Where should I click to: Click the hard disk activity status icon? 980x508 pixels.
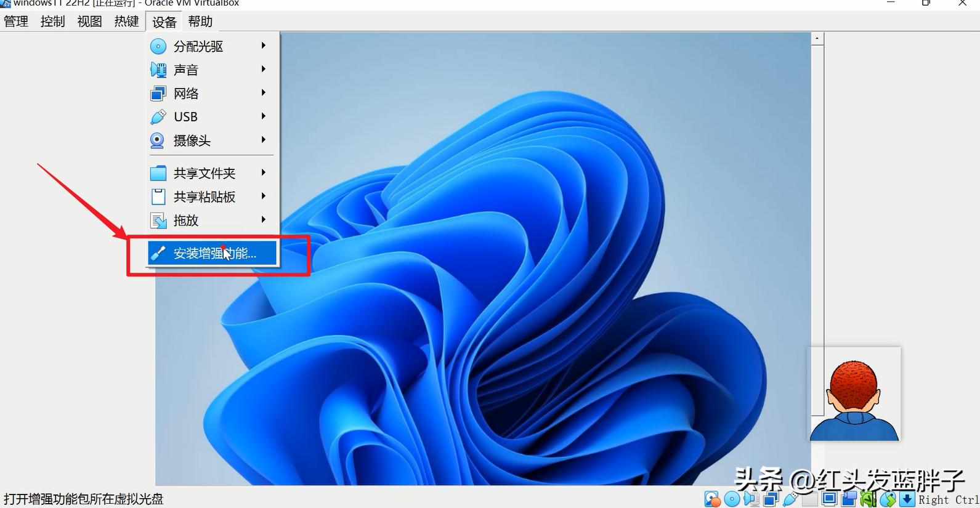tap(713, 499)
